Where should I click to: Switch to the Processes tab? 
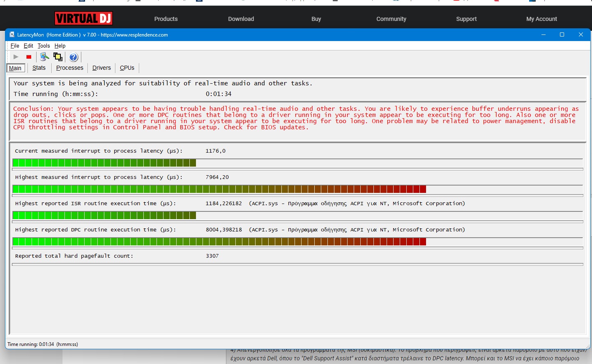click(70, 68)
